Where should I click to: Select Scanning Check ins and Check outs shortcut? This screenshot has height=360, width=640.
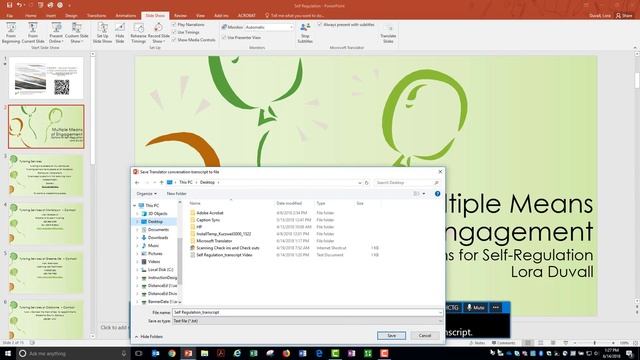tap(228, 248)
